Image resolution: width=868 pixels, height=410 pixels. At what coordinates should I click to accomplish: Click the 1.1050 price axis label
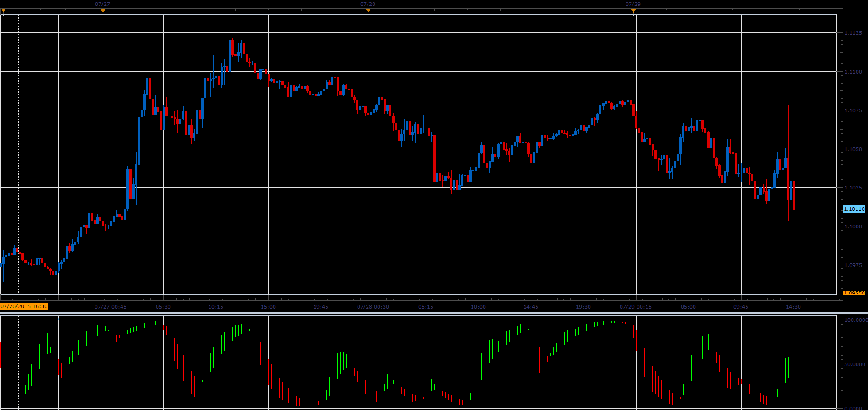[x=853, y=150]
